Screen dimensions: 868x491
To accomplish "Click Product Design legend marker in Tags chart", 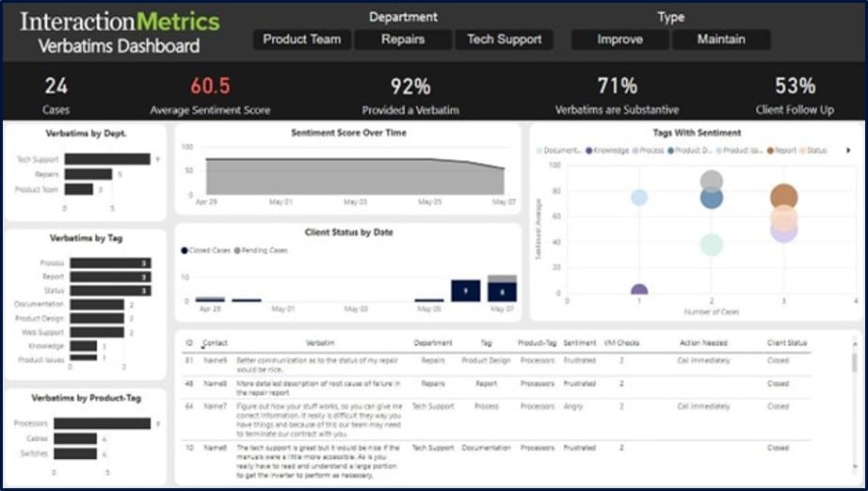I will click(670, 150).
